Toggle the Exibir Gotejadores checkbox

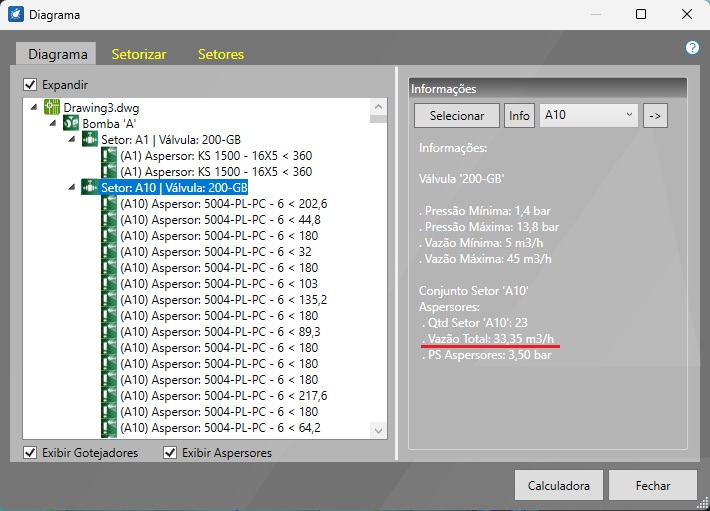pos(31,453)
